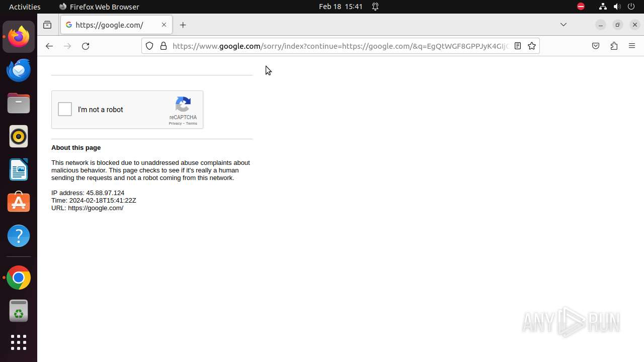
Task: Click the reCAPTCHA logo icon
Action: coord(183,104)
